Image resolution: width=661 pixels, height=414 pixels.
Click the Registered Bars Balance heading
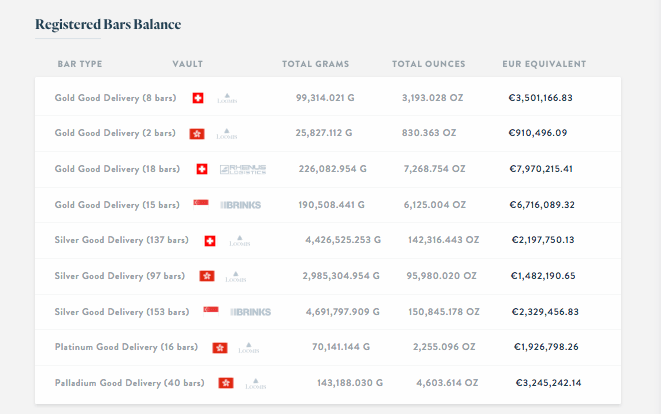click(108, 24)
